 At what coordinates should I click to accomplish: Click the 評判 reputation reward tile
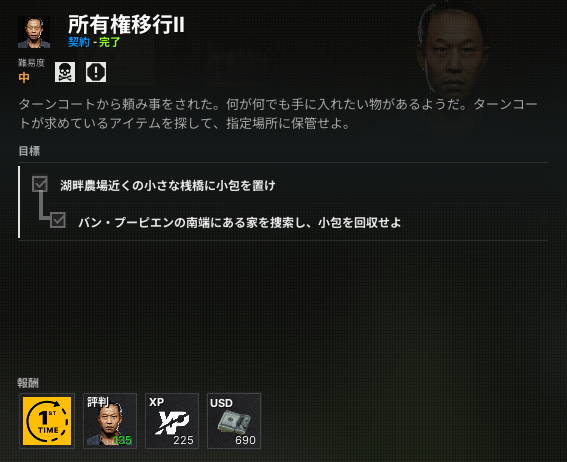pos(110,421)
